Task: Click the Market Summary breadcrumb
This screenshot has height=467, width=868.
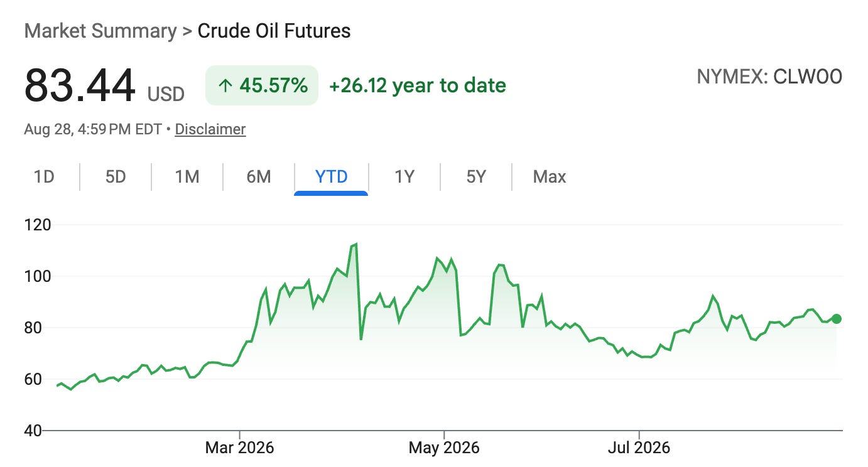Action: pyautogui.click(x=100, y=31)
